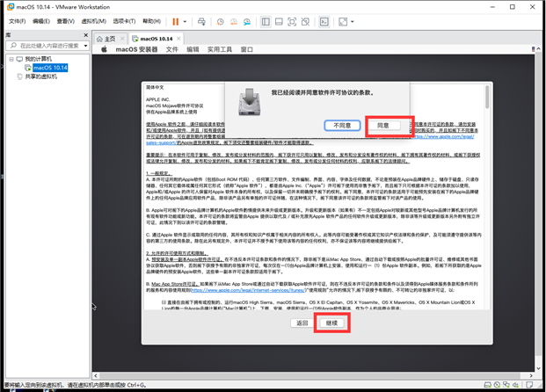The width and height of the screenshot is (546, 392).
Task: Take a snapshot with the clock icon
Action: point(220,22)
